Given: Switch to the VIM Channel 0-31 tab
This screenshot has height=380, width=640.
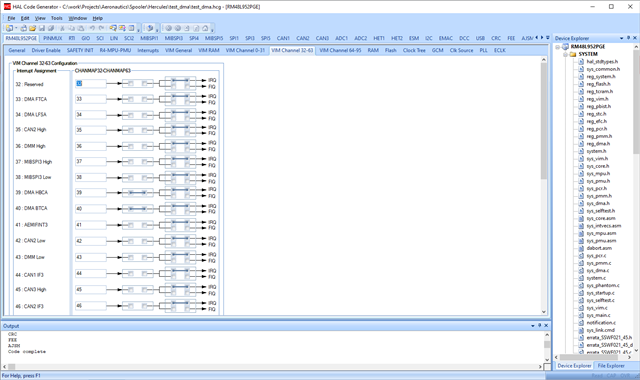Looking at the screenshot, I should point(245,50).
